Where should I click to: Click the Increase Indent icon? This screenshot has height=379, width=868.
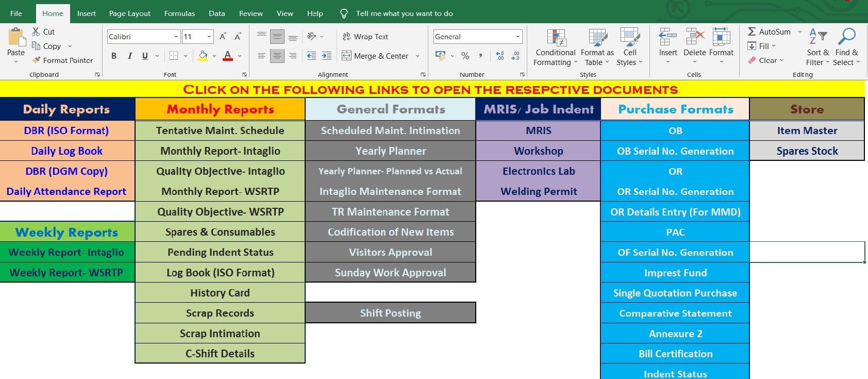coord(327,56)
